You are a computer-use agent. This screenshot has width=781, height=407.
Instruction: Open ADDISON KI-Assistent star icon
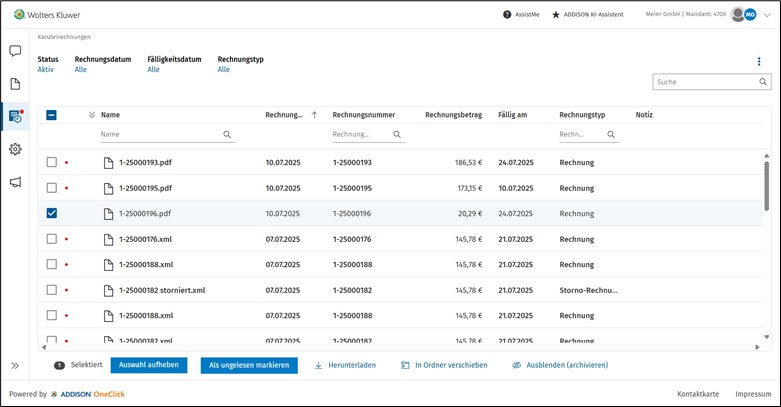[x=556, y=14]
